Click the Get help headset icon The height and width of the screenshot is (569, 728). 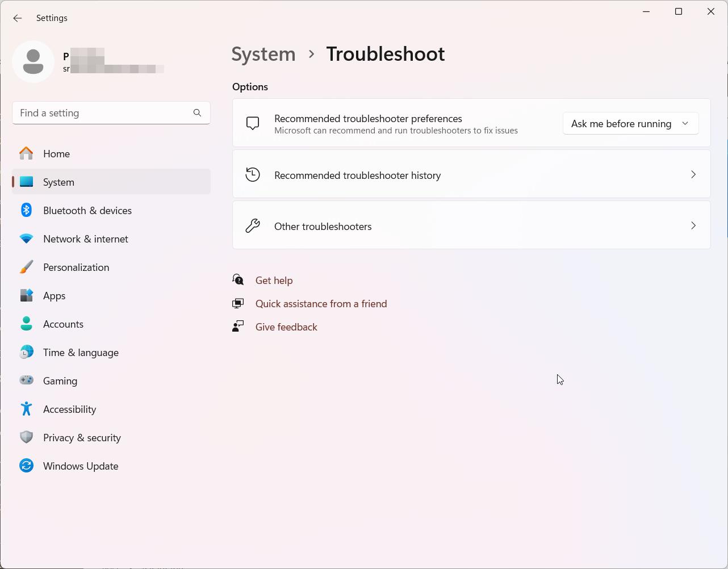coord(238,280)
